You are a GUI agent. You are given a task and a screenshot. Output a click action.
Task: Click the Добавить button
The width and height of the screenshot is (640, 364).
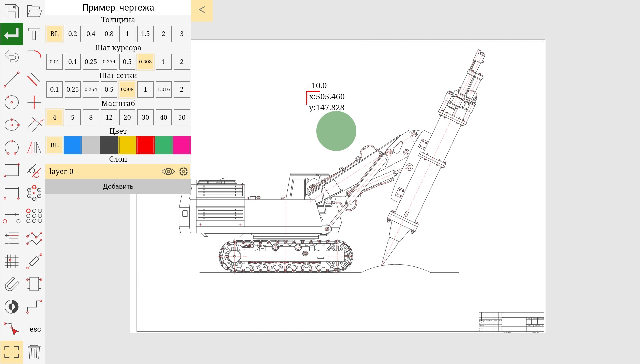pyautogui.click(x=118, y=186)
